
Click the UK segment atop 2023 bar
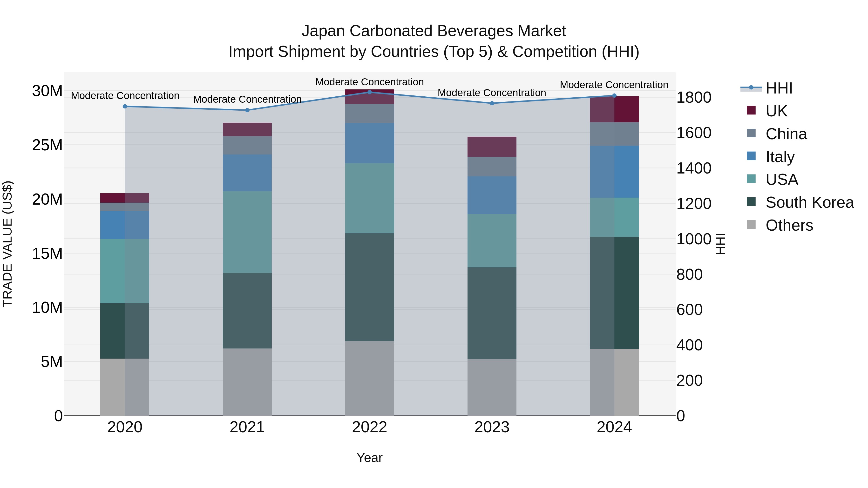[492, 147]
